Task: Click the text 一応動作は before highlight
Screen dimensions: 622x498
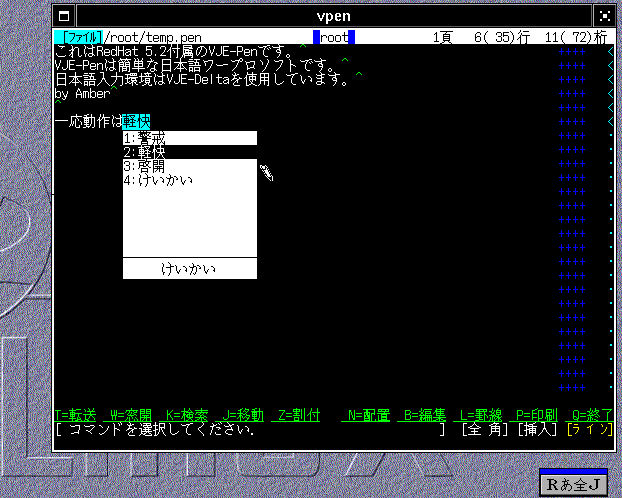Action: click(x=88, y=121)
